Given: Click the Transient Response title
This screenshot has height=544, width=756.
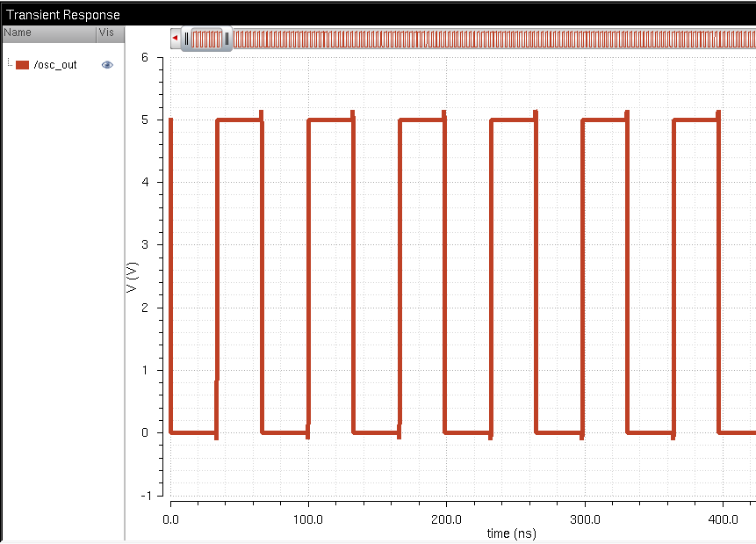Looking at the screenshot, I should 63,15.
